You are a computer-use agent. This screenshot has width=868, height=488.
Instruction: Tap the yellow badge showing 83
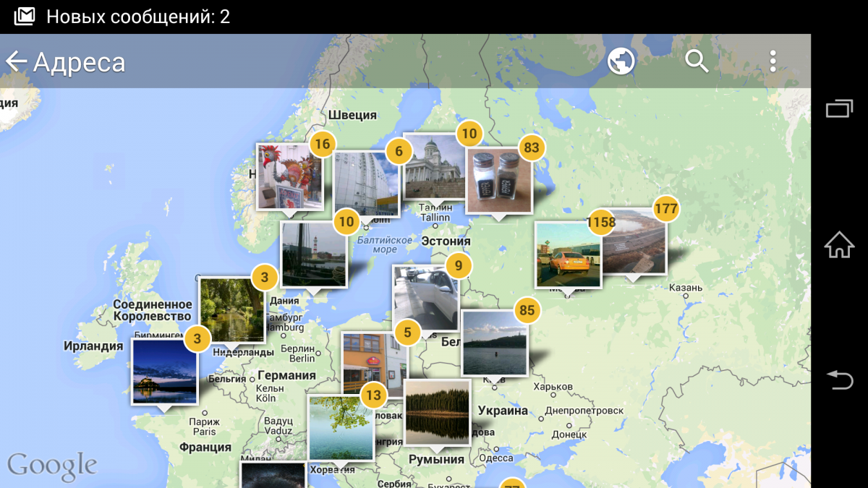(x=532, y=148)
